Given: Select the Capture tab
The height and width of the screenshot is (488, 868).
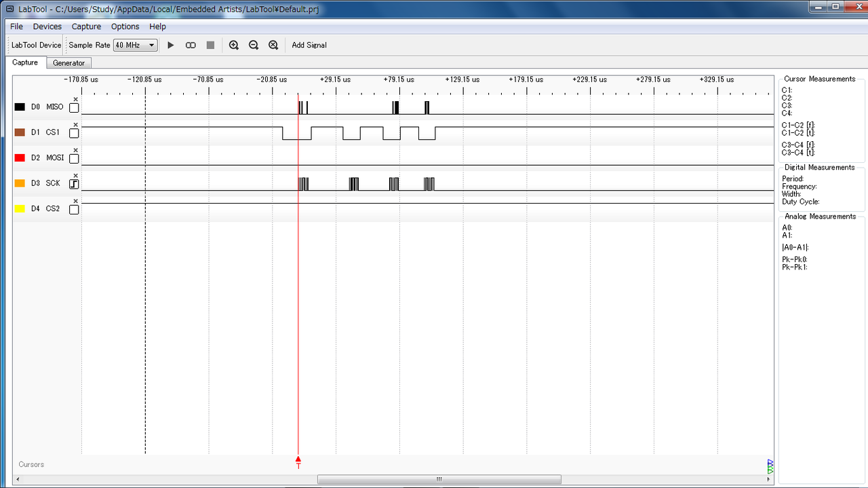Looking at the screenshot, I should [25, 62].
